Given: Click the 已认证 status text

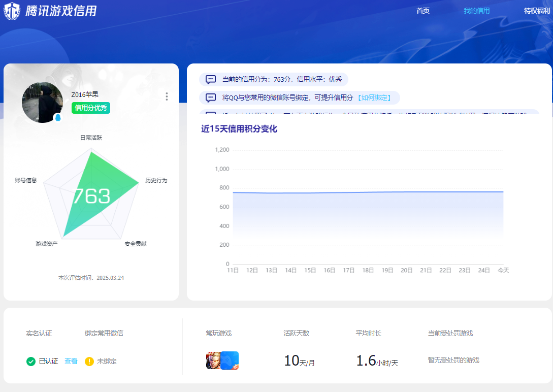Looking at the screenshot, I should coord(48,362).
